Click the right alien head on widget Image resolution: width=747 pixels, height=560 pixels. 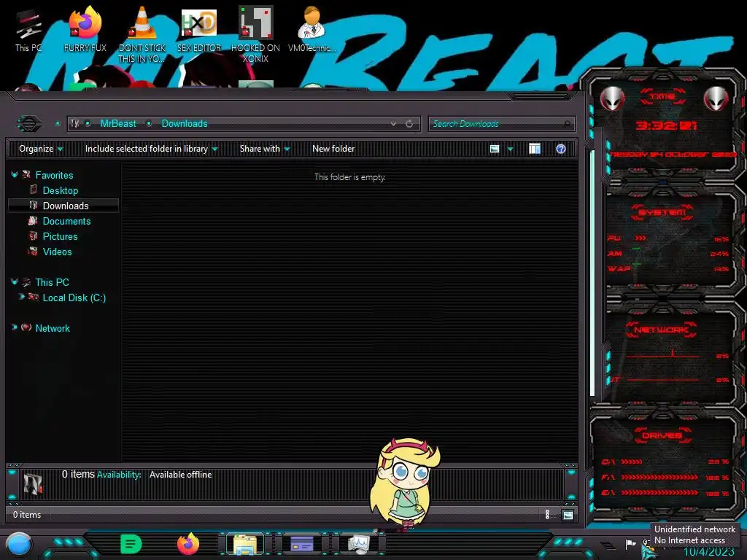[716, 99]
